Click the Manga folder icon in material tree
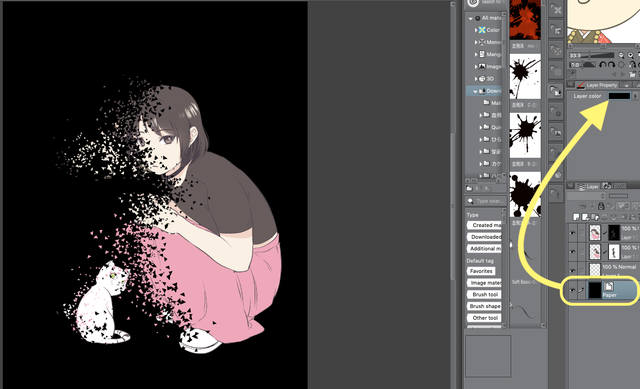Image resolution: width=640 pixels, height=389 pixels. click(x=482, y=54)
